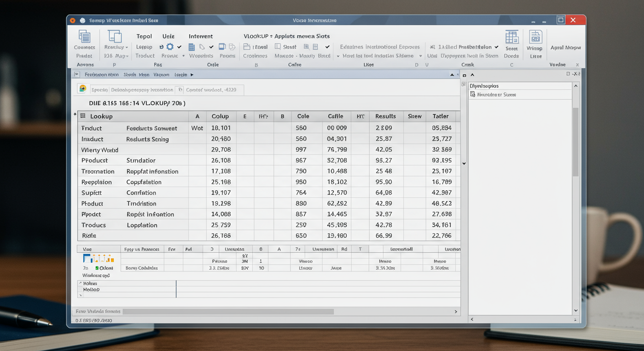Screen dimensions: 644x351
Task: Expand the arrow after Loigie in the breadcrumb bar
Action: pos(192,74)
